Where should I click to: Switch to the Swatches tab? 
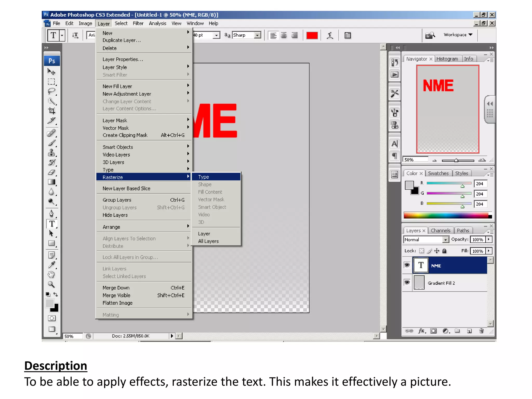pos(438,173)
